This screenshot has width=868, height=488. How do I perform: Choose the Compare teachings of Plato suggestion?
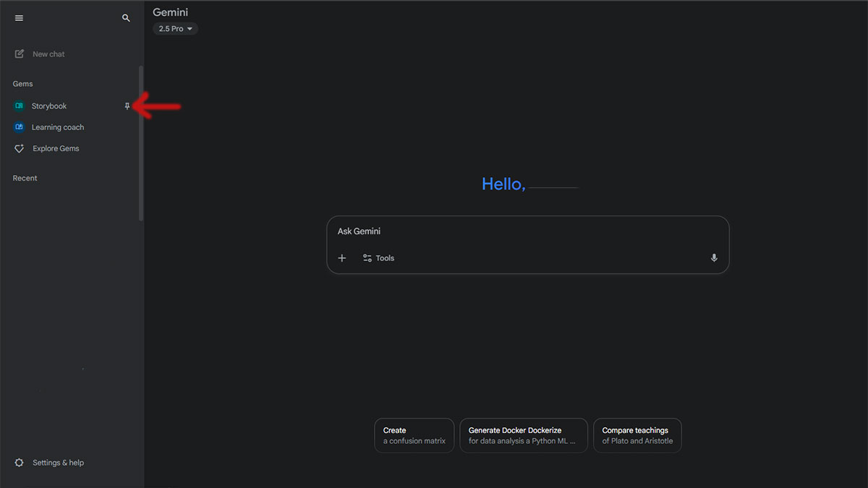pos(637,435)
